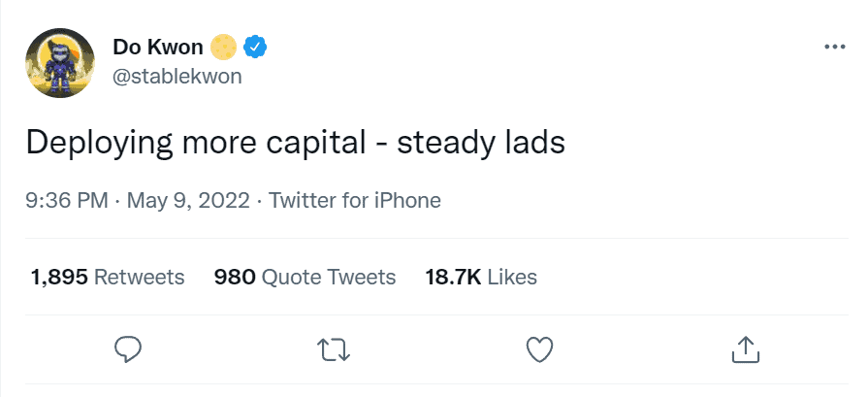
Task: Click the reply speech bubble icon
Action: tap(129, 348)
